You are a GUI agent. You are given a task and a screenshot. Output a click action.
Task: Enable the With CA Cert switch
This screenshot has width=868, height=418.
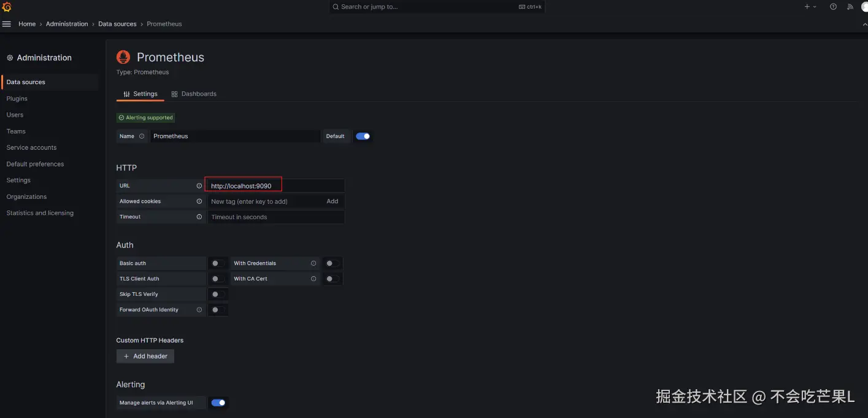click(332, 279)
